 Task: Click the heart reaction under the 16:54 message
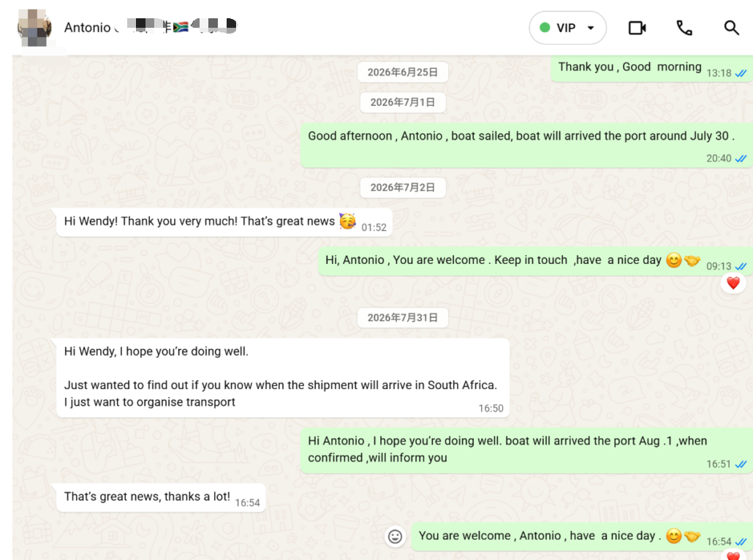coord(733,556)
